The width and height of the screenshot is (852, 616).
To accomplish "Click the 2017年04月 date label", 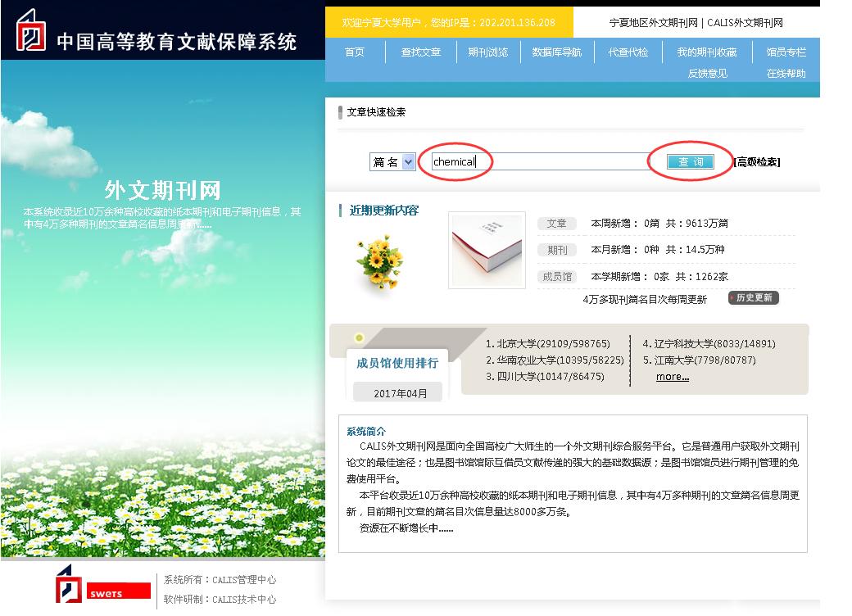I will tap(400, 393).
